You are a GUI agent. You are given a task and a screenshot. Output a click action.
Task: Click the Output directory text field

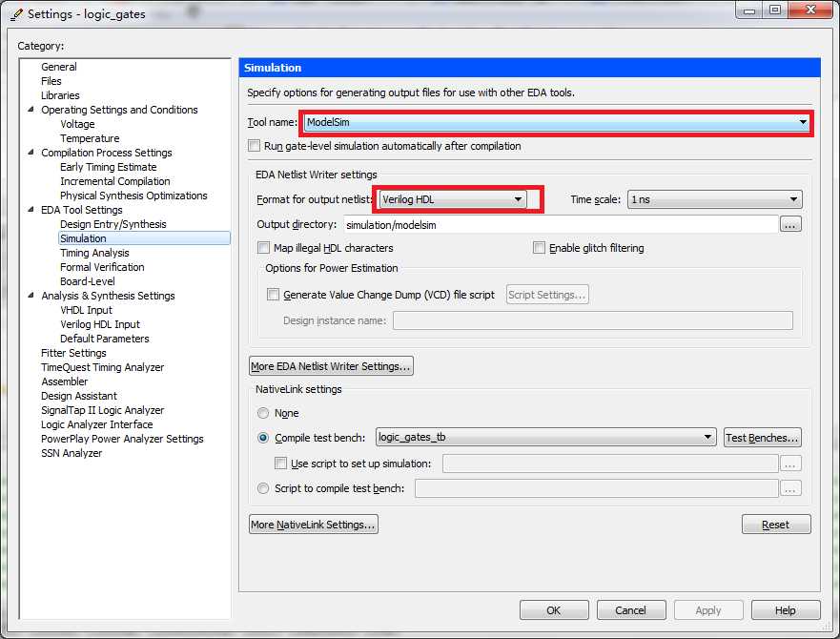(561, 225)
